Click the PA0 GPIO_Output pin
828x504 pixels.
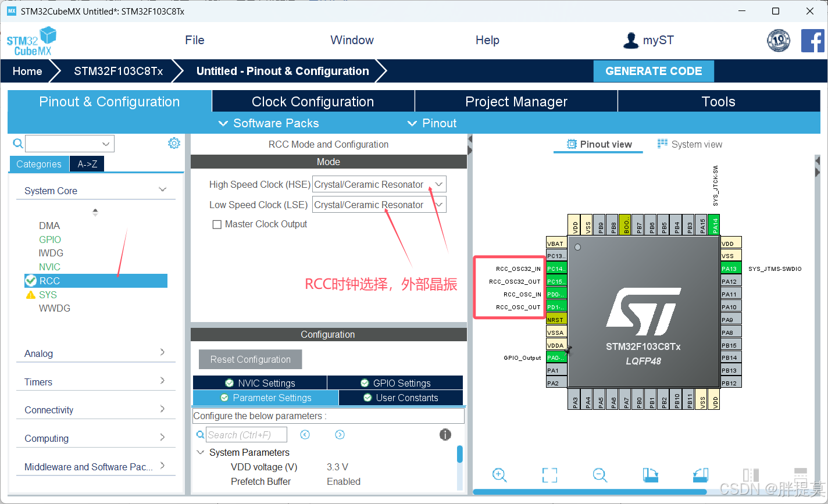[556, 358]
